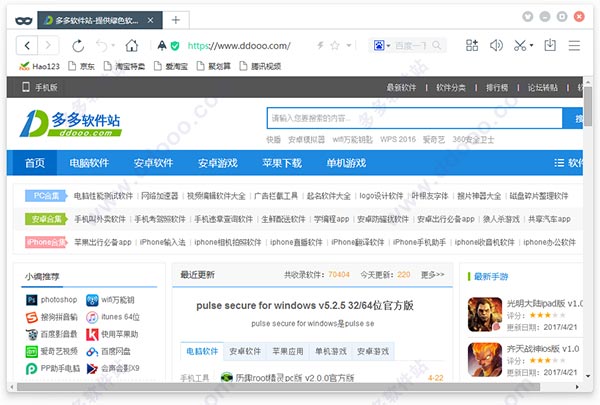Open the 齐天战神ios版 game thumbnail
This screenshot has height=405, width=600.
pos(485,359)
